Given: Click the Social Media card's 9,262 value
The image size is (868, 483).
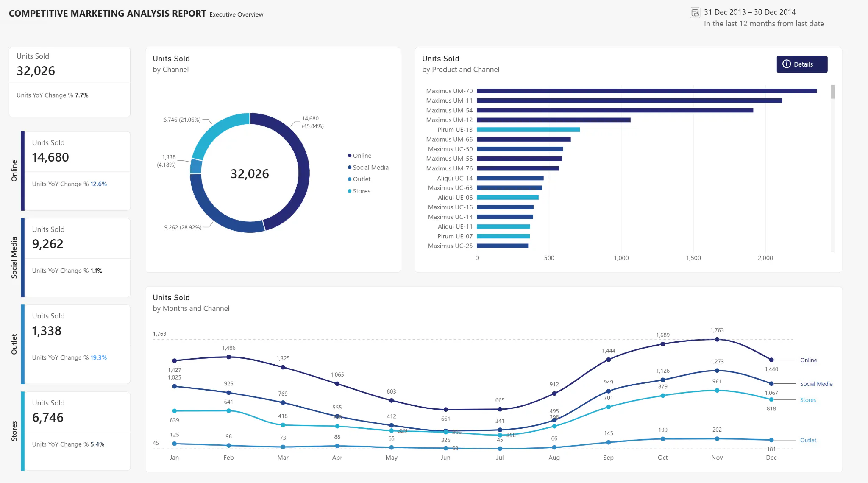Looking at the screenshot, I should (47, 244).
